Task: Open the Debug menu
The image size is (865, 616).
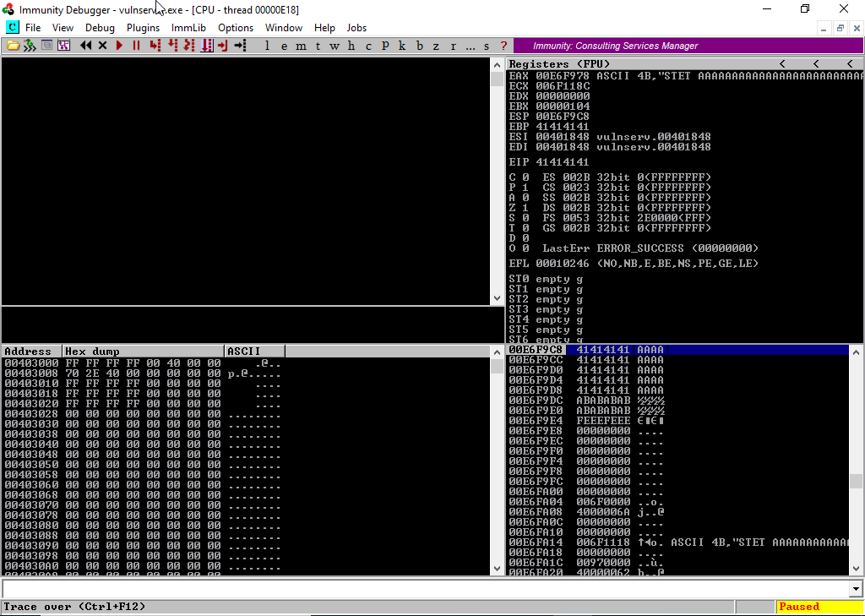Action: 100,28
